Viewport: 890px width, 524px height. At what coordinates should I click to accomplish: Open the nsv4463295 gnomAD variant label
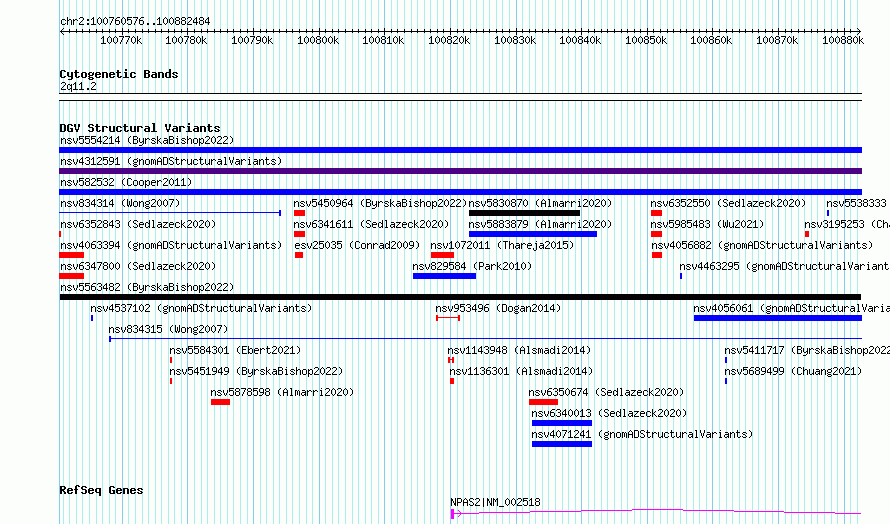tap(784, 266)
